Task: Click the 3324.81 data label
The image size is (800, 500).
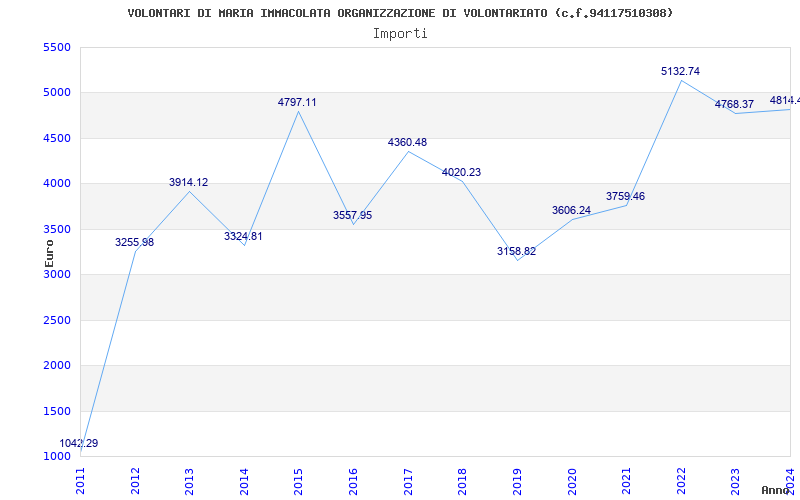Action: (243, 236)
